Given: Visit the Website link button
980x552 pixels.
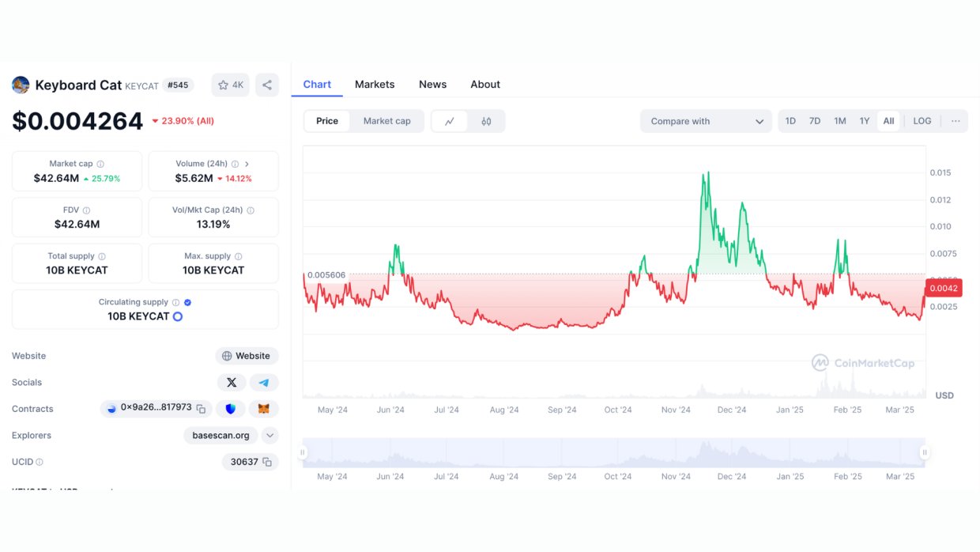Looking at the screenshot, I should pos(247,356).
